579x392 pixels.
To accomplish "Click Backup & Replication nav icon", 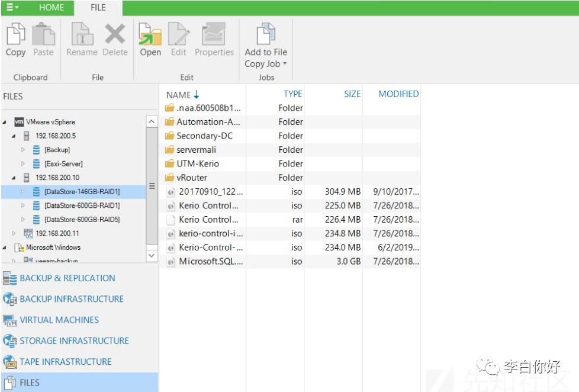I will [x=10, y=278].
